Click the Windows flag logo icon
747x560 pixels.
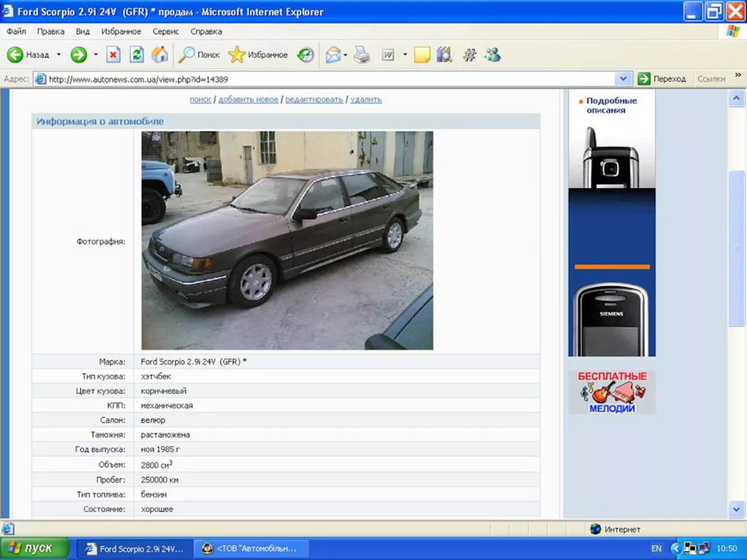click(733, 31)
